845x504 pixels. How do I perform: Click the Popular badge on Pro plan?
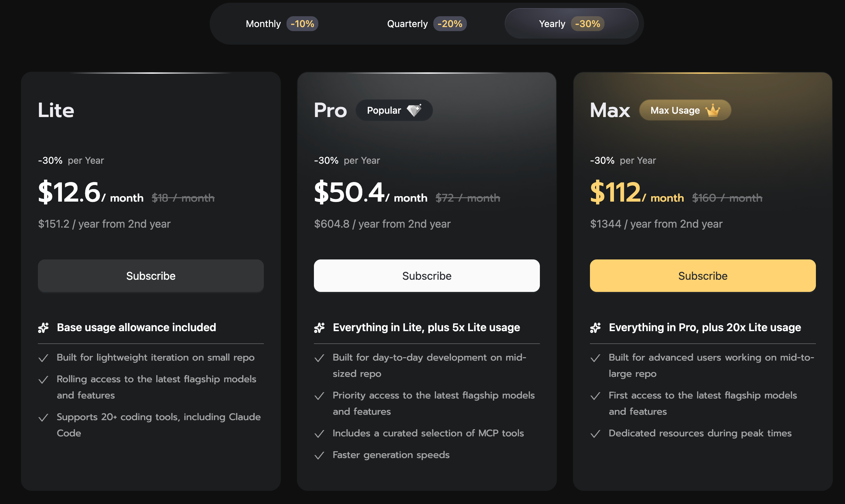point(394,110)
